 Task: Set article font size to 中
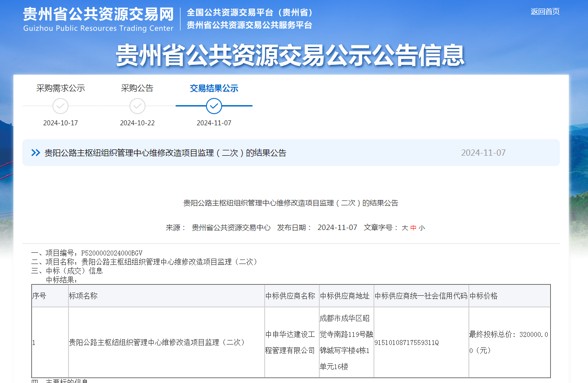click(x=413, y=228)
